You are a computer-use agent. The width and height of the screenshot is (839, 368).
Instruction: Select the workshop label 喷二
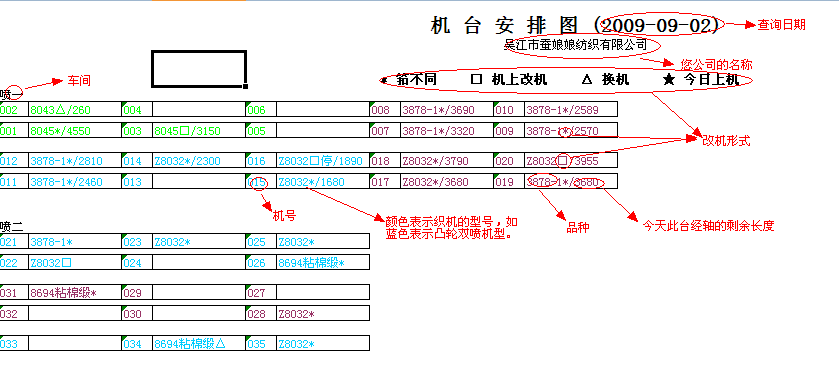click(x=12, y=226)
